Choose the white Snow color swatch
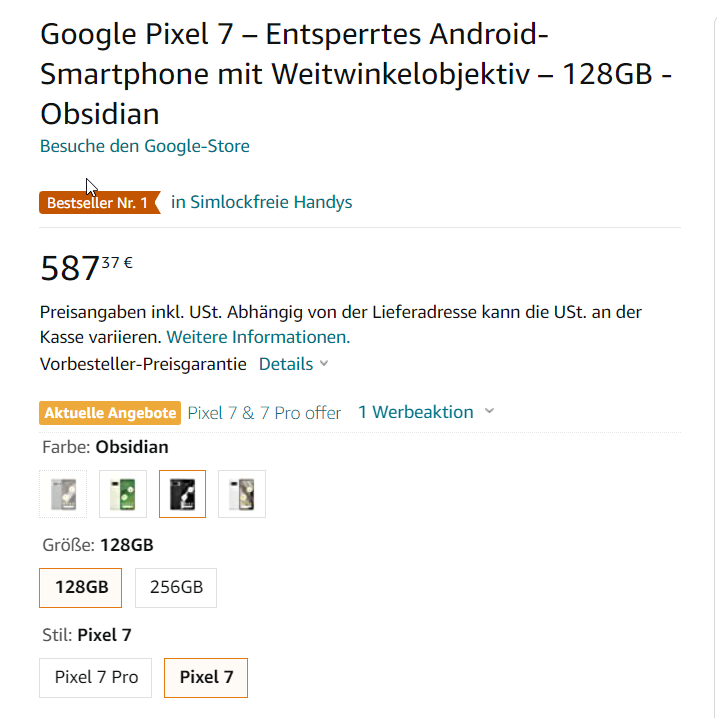 click(242, 494)
